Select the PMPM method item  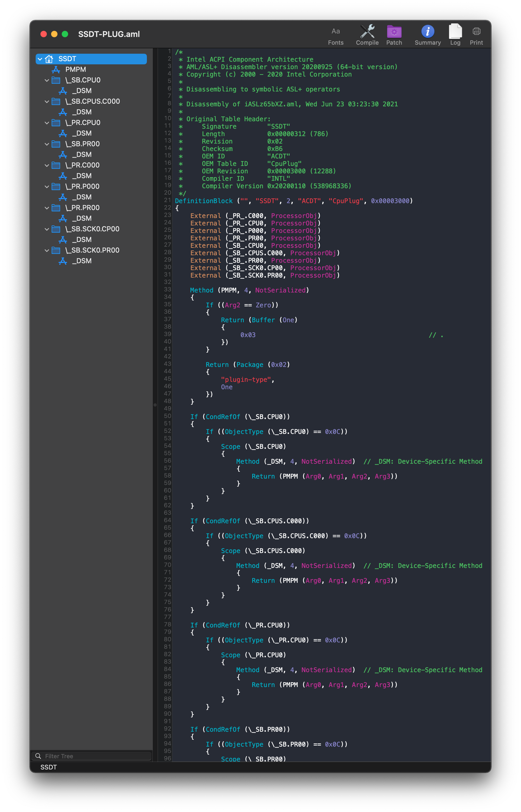(x=76, y=69)
